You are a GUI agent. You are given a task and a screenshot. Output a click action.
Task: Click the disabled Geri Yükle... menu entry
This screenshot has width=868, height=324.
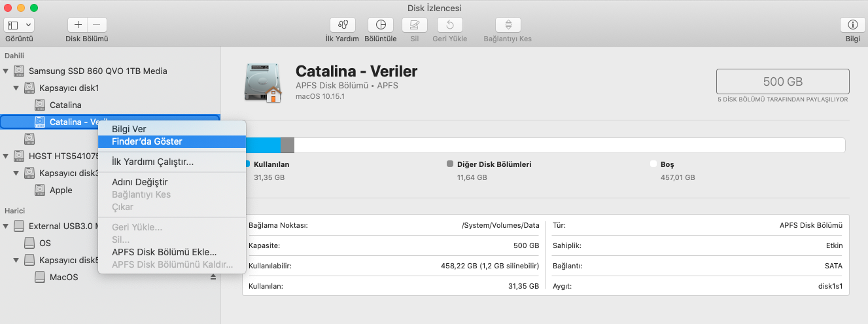point(172,227)
